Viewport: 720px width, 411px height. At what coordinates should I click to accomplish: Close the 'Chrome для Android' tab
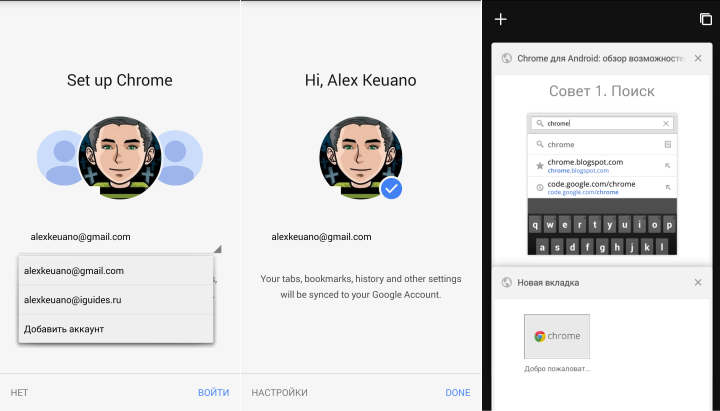coord(698,58)
